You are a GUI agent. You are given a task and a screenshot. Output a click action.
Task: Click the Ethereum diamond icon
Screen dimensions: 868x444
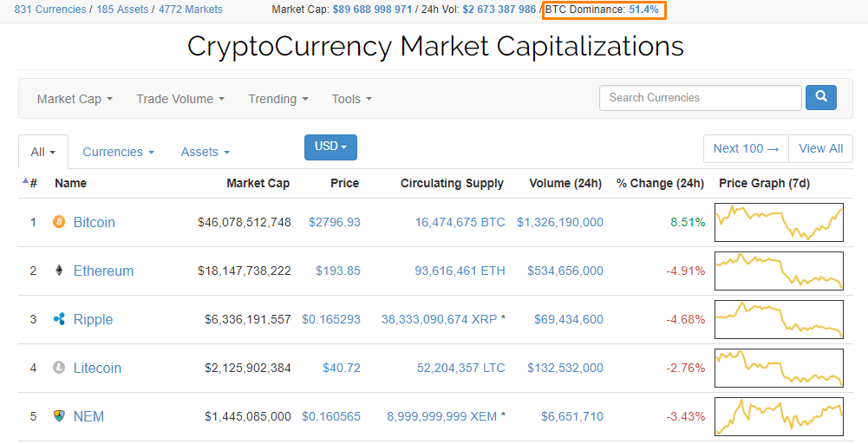pos(59,271)
